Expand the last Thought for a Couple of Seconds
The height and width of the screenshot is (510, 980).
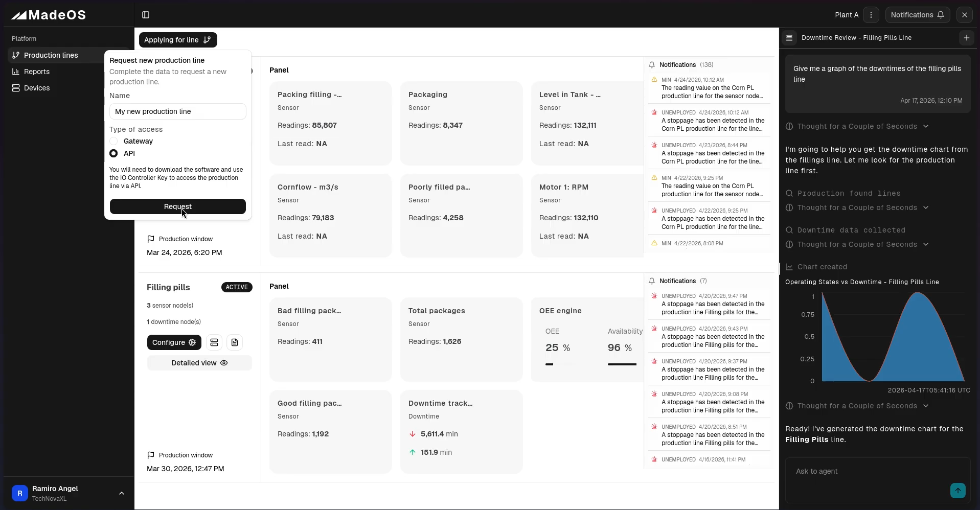tap(857, 406)
